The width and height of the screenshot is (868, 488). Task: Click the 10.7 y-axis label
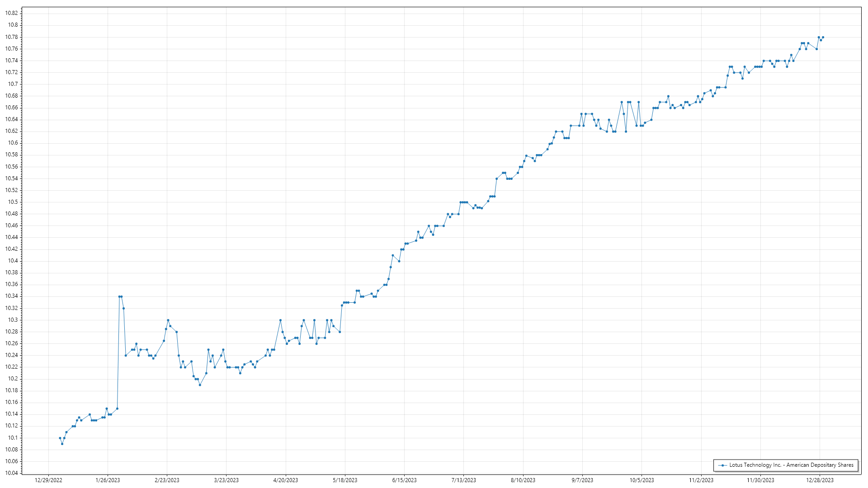coord(13,84)
